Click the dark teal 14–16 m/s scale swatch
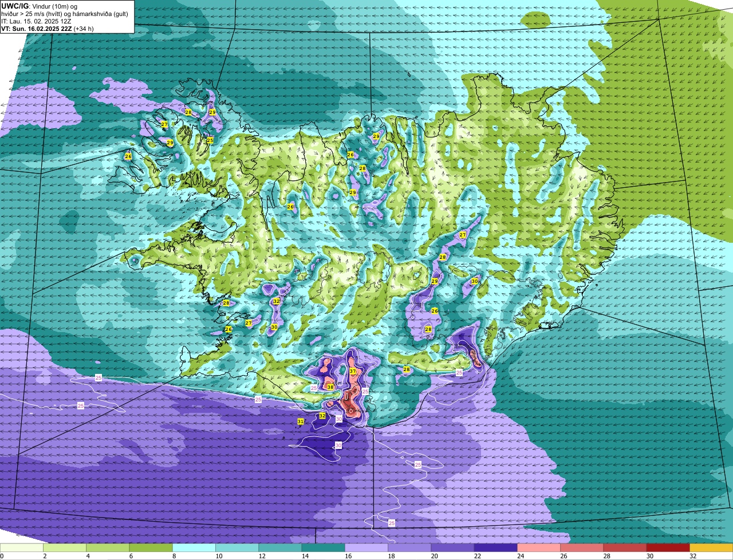This screenshot has width=733, height=560. (x=324, y=547)
